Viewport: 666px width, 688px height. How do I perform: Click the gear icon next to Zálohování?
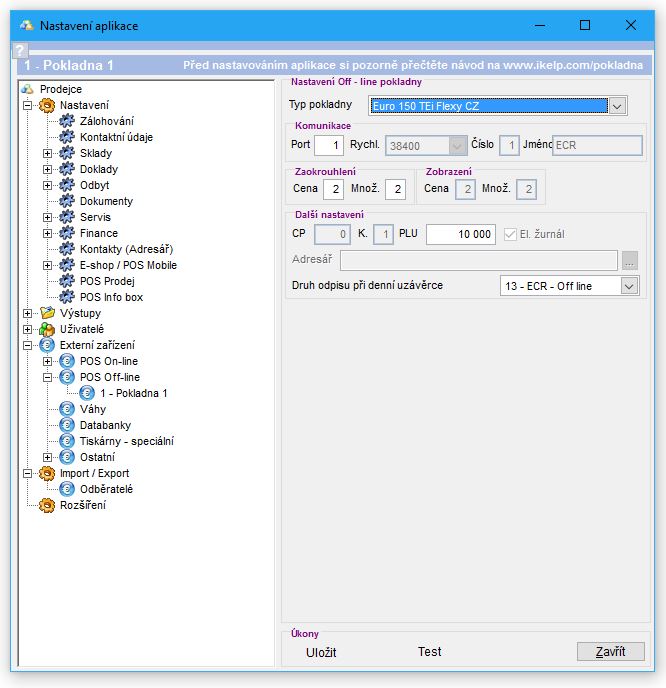coord(67,121)
